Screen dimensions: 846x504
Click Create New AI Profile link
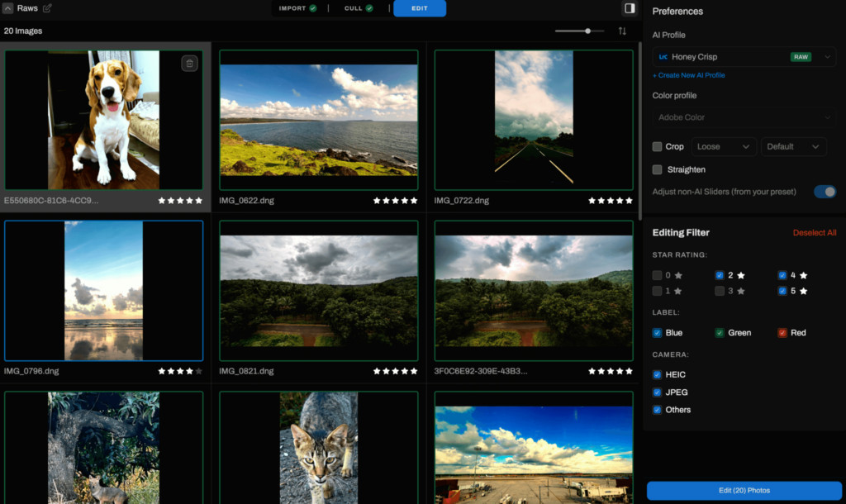[x=688, y=75]
